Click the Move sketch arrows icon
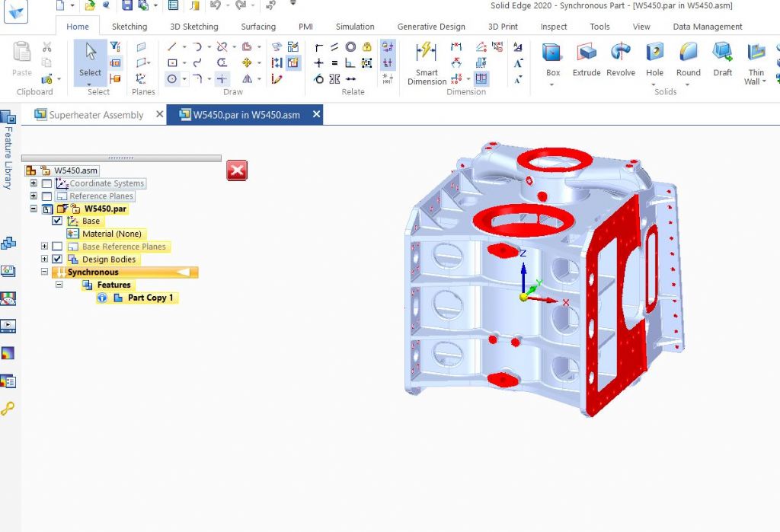The width and height of the screenshot is (780, 532). coord(247,62)
